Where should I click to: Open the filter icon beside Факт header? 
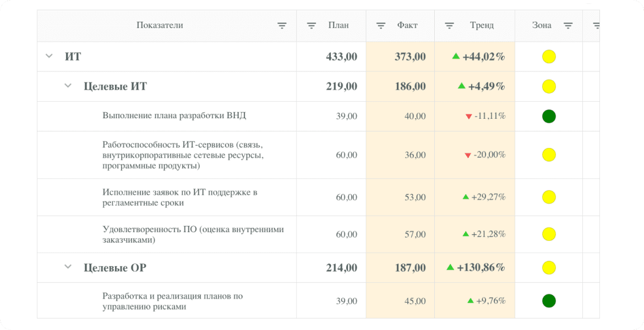pos(381,26)
